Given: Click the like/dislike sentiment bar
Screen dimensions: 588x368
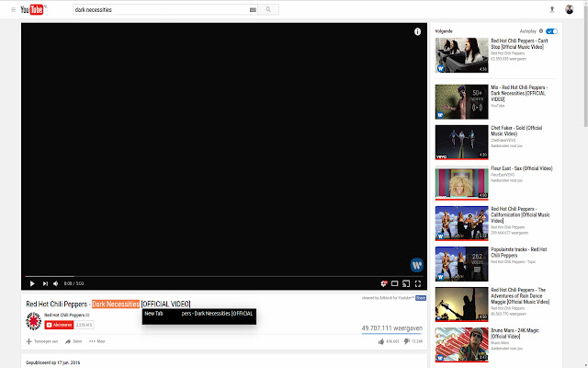Looking at the screenshot, I should [x=392, y=333].
